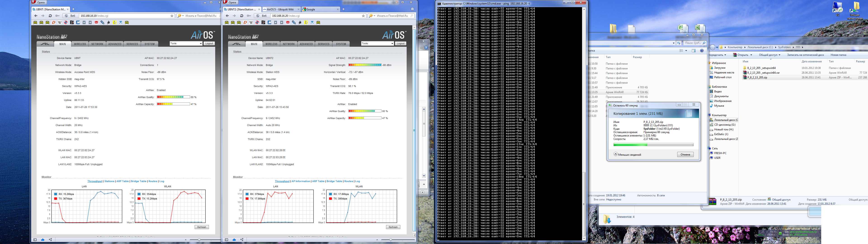Image resolution: width=868 pixels, height=244 pixels.
Task: Open the Wikipedia W bookmark in UBNT2 Opera window
Action: (251, 23)
